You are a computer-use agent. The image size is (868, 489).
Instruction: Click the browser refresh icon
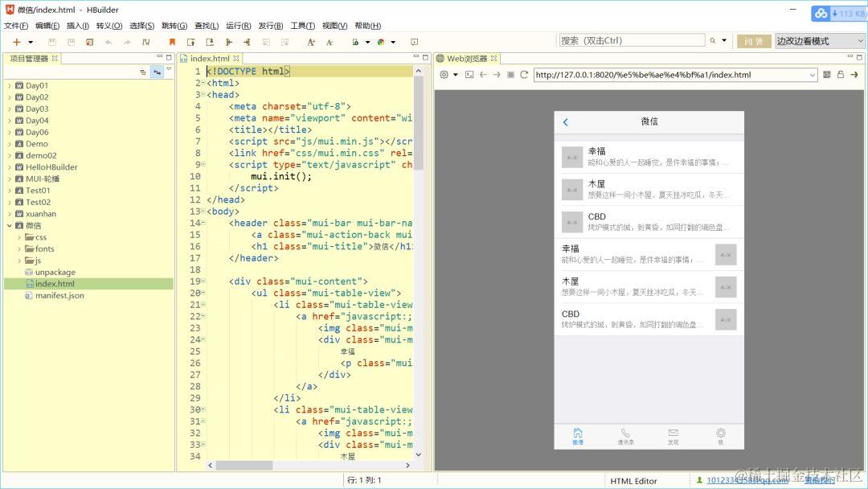524,75
